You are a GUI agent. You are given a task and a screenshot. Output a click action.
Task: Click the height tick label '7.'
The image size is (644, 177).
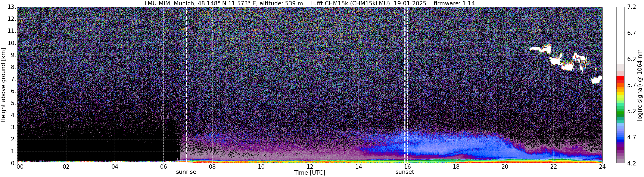point(13,79)
